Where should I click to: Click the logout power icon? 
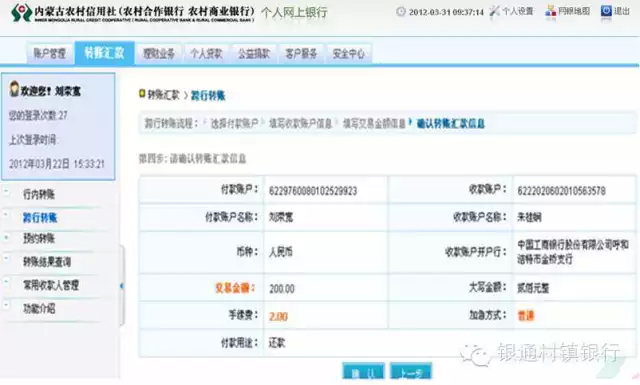[606, 11]
